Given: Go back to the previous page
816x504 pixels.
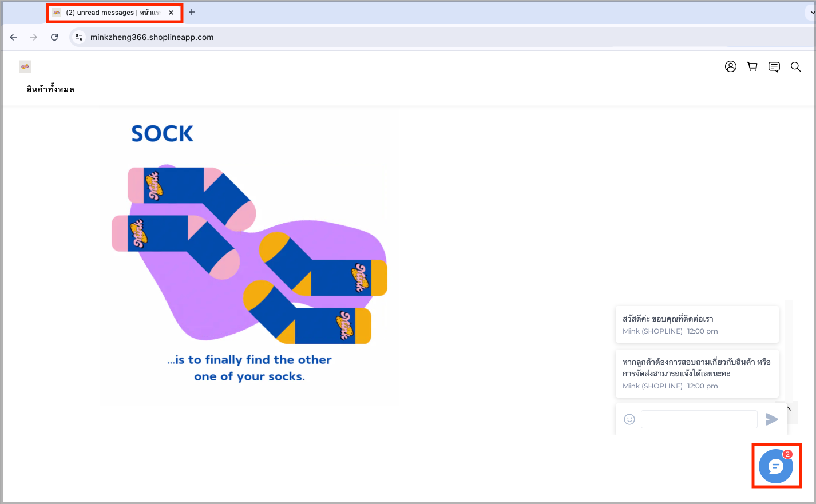Looking at the screenshot, I should [x=13, y=37].
